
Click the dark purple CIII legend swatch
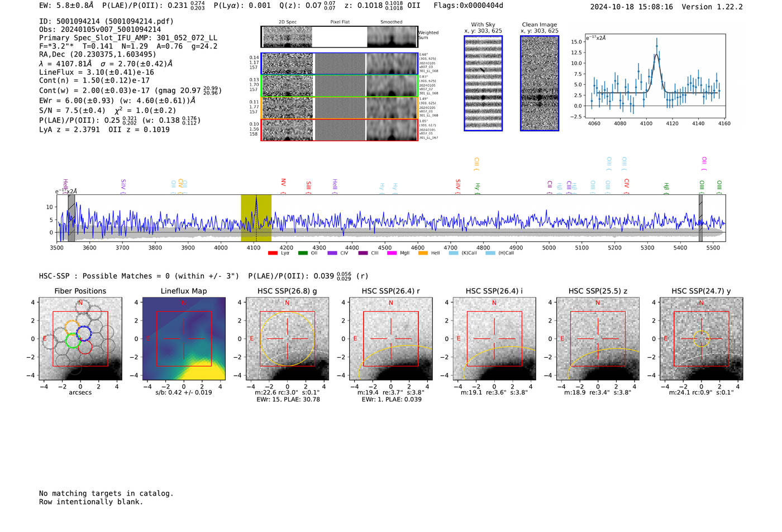pyautogui.click(x=363, y=253)
